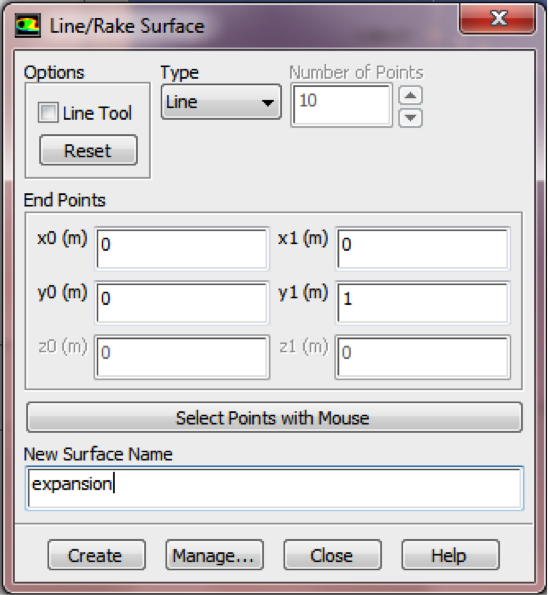The width and height of the screenshot is (548, 595).
Task: Enable the Line Tool checkbox
Action: pyautogui.click(x=48, y=112)
